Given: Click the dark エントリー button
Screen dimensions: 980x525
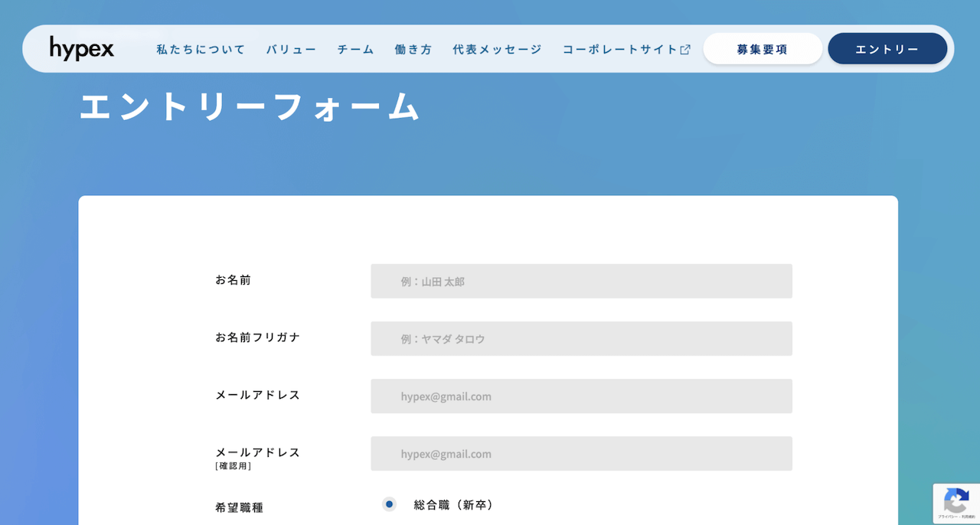Looking at the screenshot, I should [887, 47].
